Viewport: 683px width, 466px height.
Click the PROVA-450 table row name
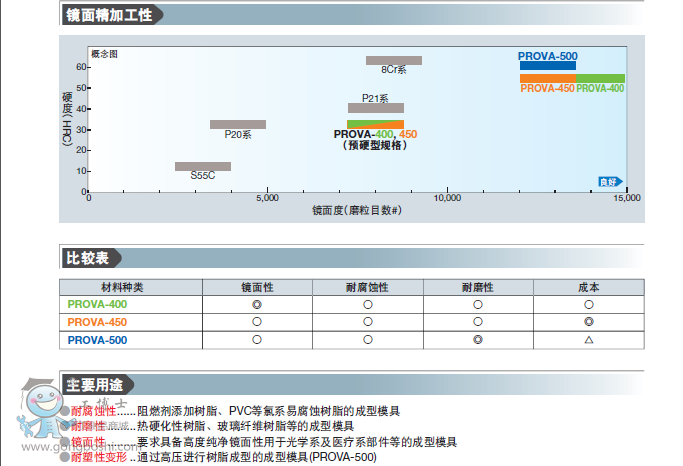point(97,322)
